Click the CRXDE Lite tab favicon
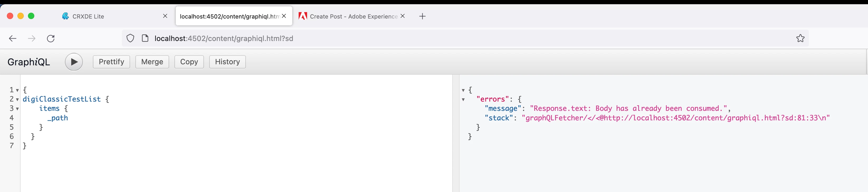Screen dimensions: 868x192 pos(65,16)
